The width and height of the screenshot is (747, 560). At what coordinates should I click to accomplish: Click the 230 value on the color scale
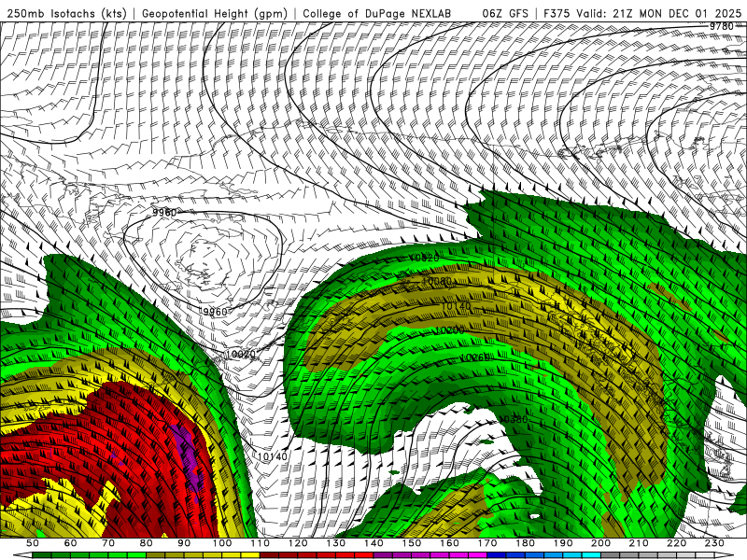point(714,543)
